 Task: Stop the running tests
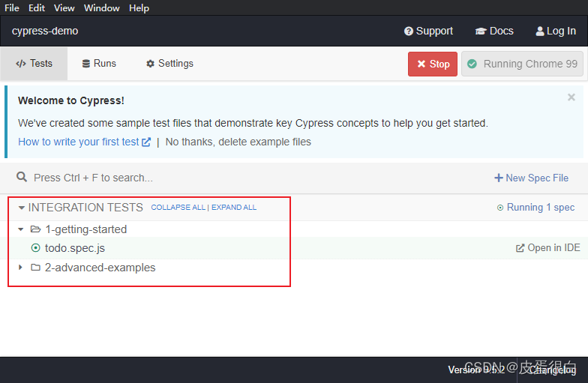tap(433, 64)
